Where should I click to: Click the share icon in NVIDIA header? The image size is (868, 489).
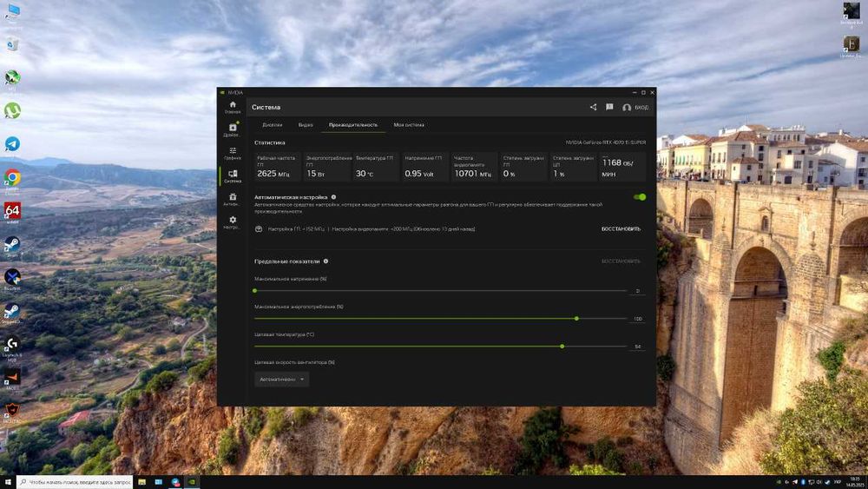[x=593, y=107]
